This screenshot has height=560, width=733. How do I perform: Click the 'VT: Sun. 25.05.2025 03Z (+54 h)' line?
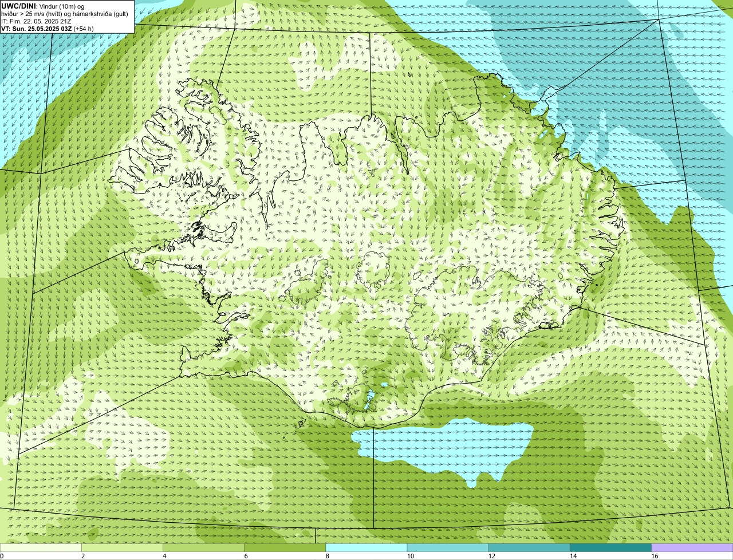pyautogui.click(x=48, y=29)
